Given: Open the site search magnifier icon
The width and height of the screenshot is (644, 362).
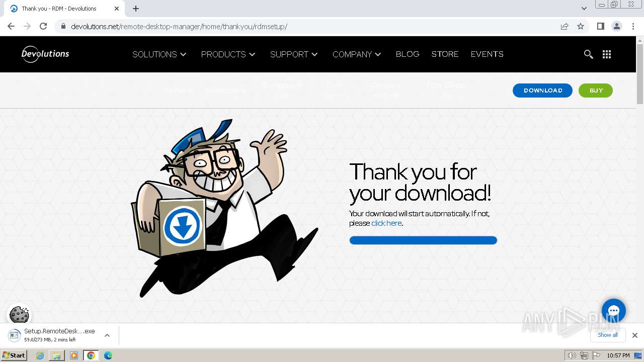Looking at the screenshot, I should (x=588, y=54).
